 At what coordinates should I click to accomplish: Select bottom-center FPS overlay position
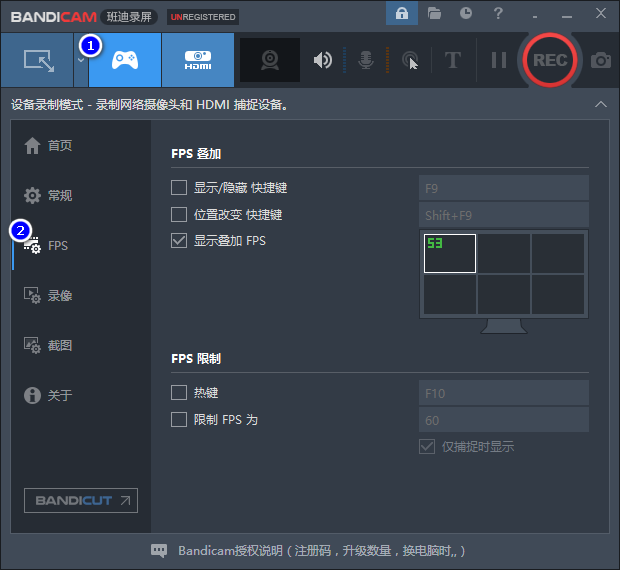coord(504,294)
